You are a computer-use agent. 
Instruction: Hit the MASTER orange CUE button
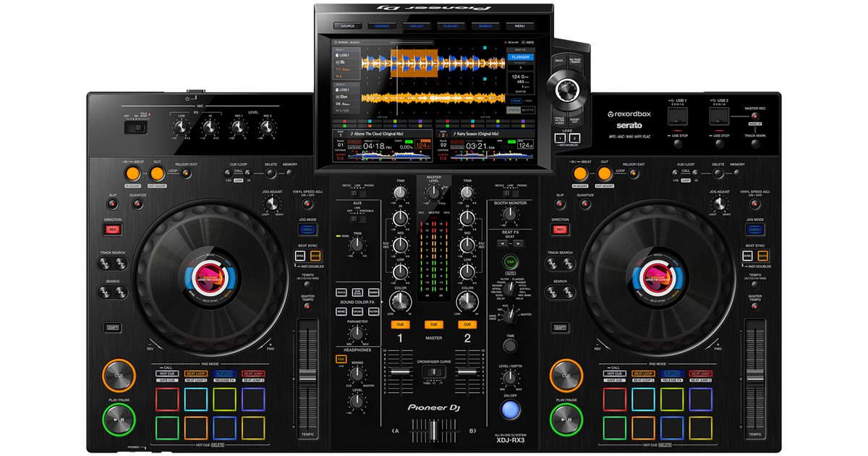[433, 325]
